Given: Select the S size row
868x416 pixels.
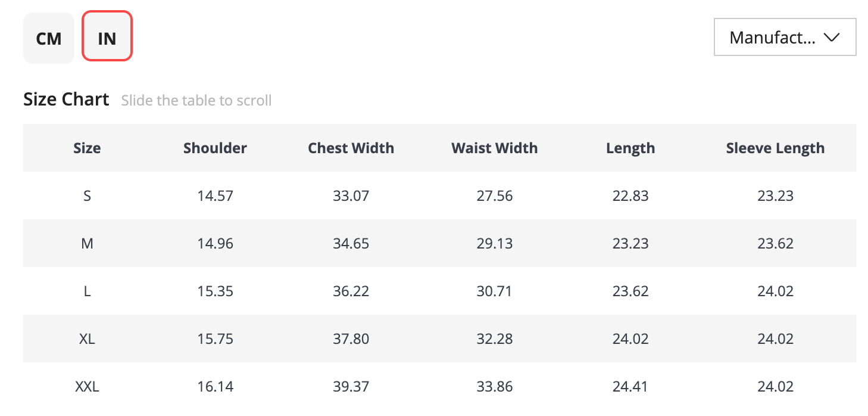Looking at the screenshot, I should (440, 195).
